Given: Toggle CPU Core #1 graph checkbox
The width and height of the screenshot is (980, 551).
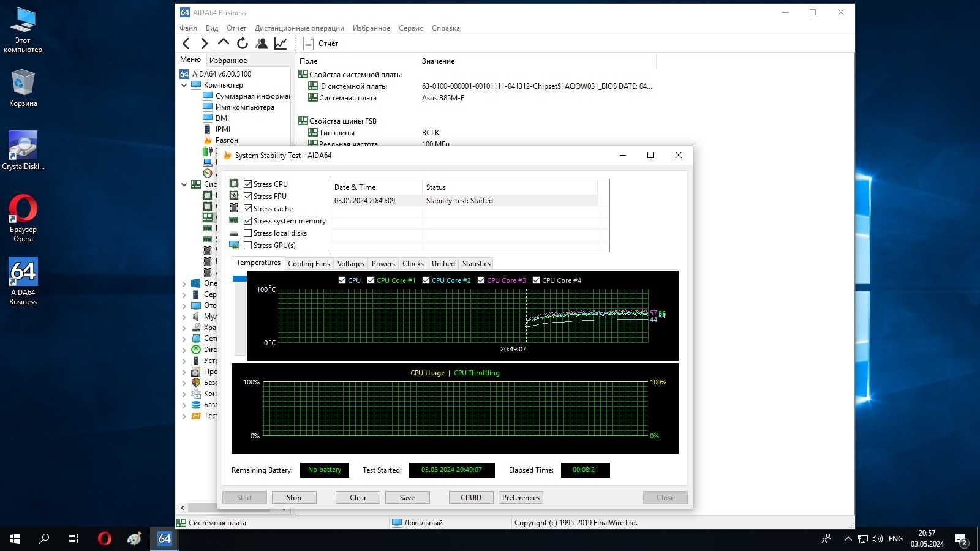Looking at the screenshot, I should pos(371,280).
